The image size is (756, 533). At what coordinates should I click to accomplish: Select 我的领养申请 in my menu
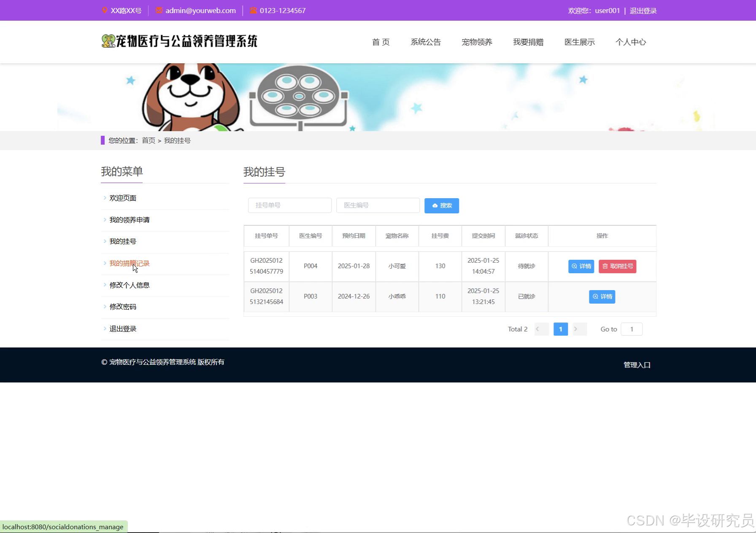pyautogui.click(x=130, y=220)
